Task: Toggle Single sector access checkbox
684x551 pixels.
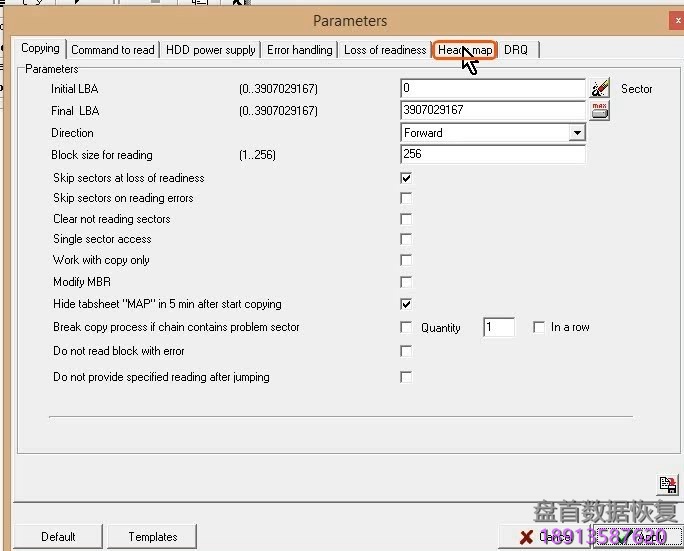Action: 406,239
